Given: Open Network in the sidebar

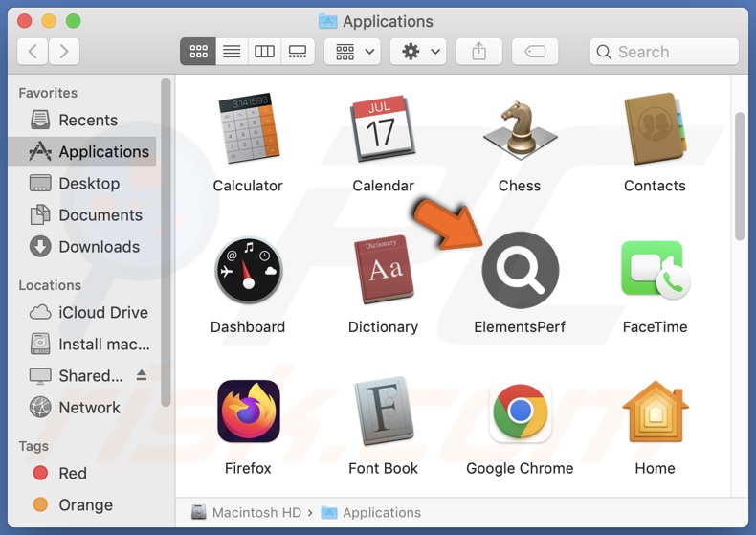Looking at the screenshot, I should [82, 408].
